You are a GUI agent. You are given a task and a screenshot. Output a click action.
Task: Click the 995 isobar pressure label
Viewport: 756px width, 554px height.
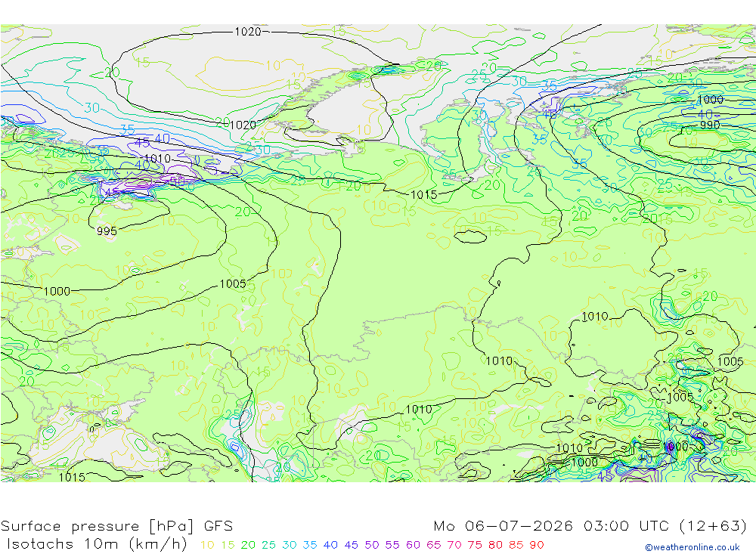107,231
